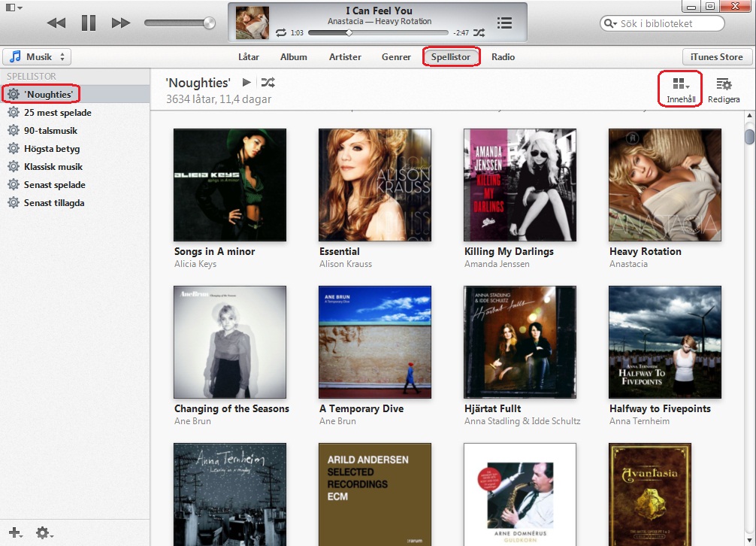This screenshot has width=756, height=546.
Task: Select the Senast tillagda playlist
Action: click(x=74, y=203)
